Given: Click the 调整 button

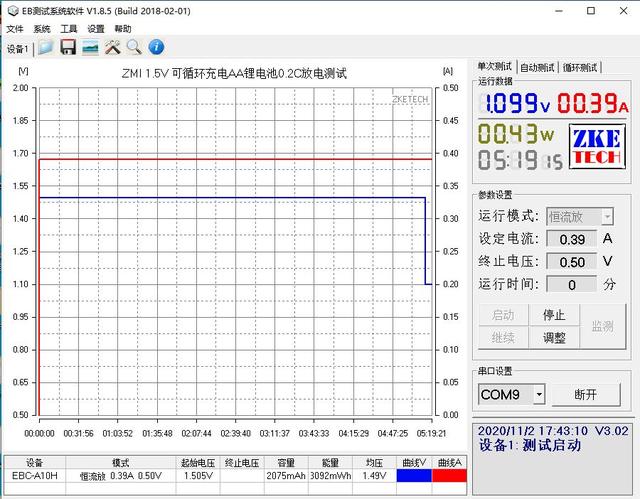Looking at the screenshot, I should (554, 338).
